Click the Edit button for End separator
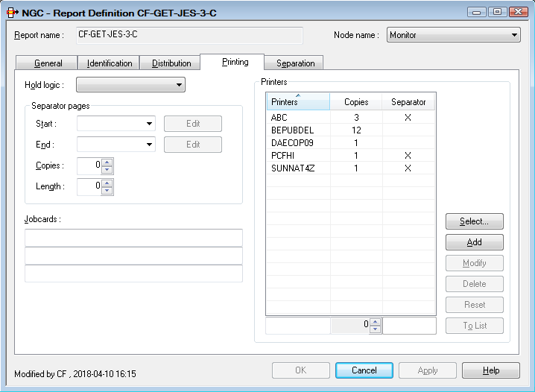Image resolution: width=535 pixels, height=392 pixels. click(193, 145)
